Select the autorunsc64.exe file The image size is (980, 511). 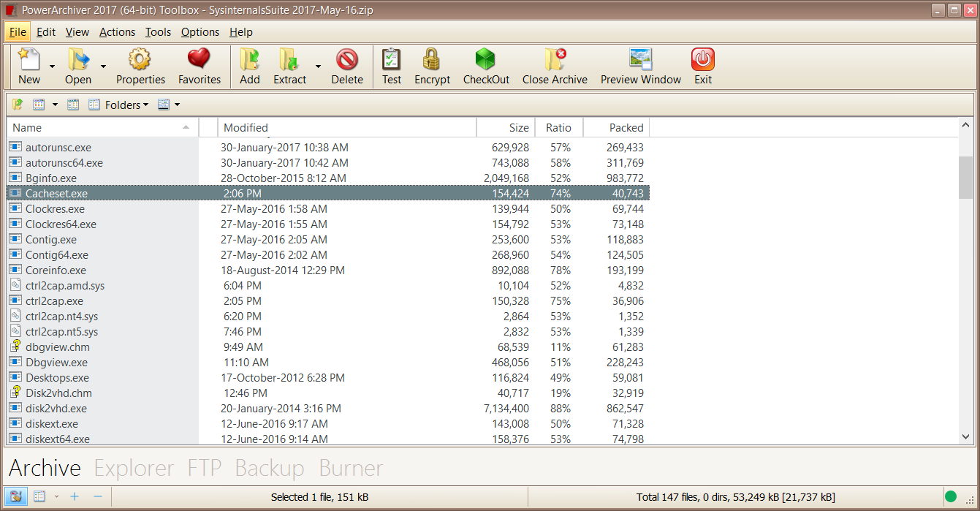[328, 162]
